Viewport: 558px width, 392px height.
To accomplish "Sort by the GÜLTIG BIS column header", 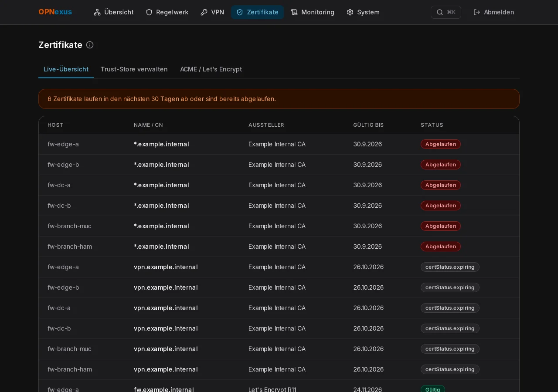I will tap(368, 125).
